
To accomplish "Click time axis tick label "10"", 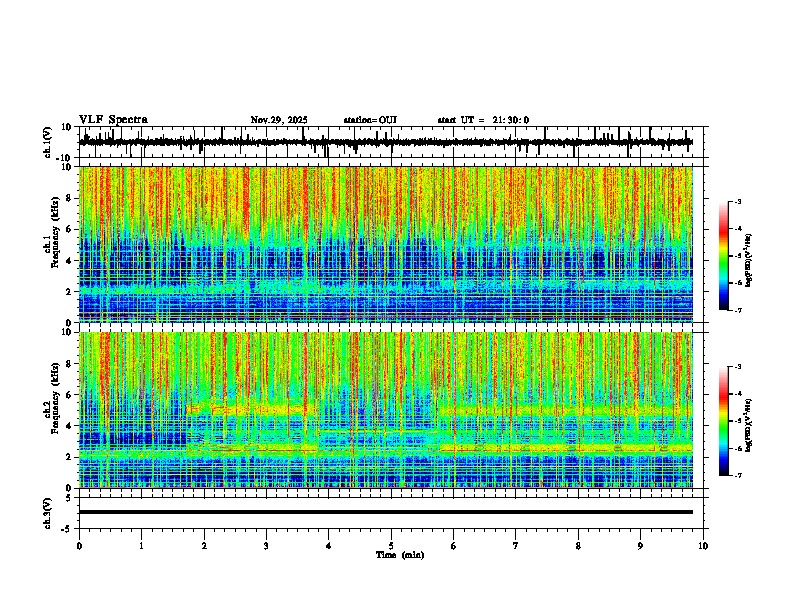I will point(703,546).
